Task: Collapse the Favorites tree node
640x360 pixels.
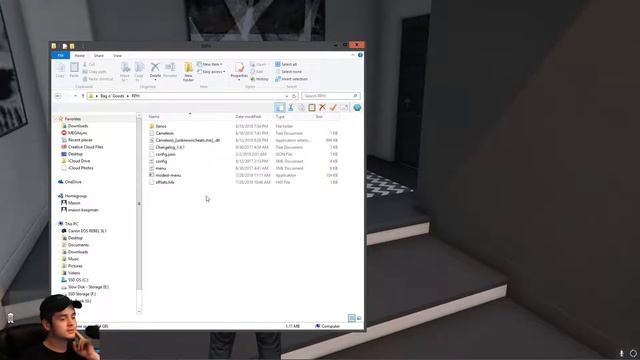Action: [56, 119]
